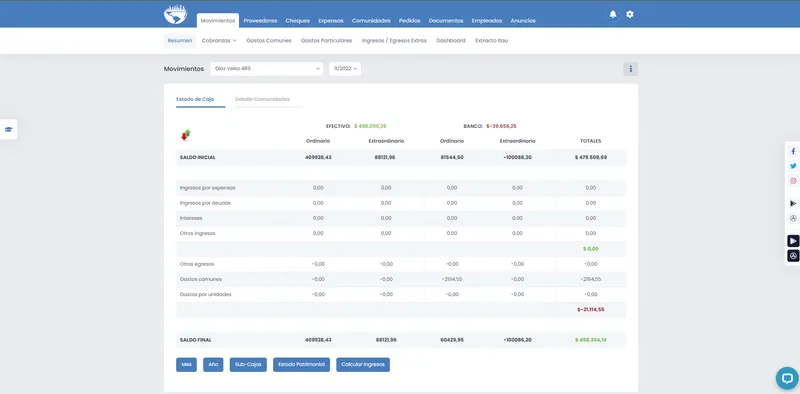Expand the Cobranzas submenu
The width and height of the screenshot is (800, 394).
tap(219, 40)
